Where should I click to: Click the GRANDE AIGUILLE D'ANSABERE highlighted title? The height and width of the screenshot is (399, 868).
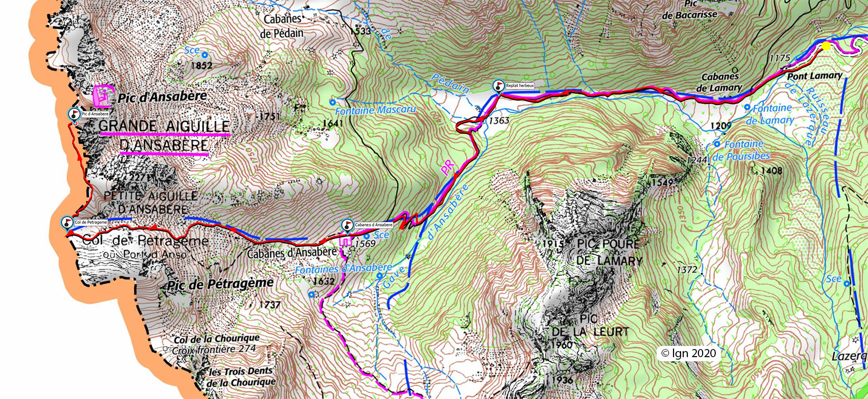pos(164,136)
